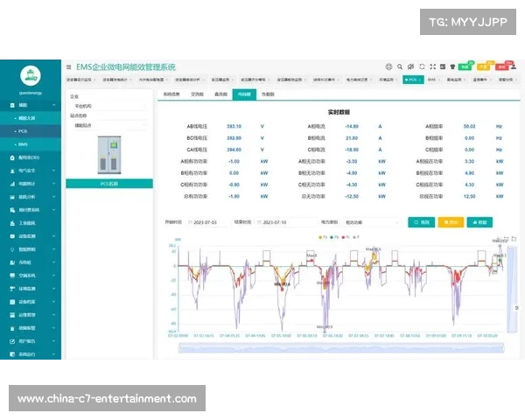This screenshot has width=525, height=420.
Task: Click the yellow export button
Action: point(451,222)
